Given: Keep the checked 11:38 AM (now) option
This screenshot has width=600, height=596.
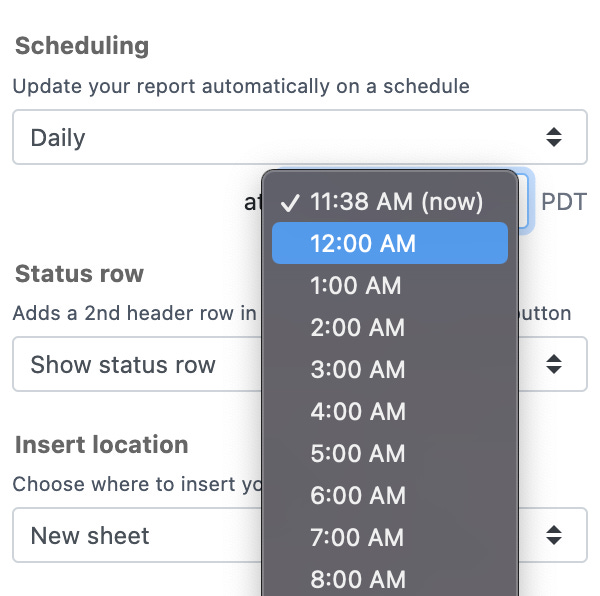Looking at the screenshot, I should click(x=390, y=201).
